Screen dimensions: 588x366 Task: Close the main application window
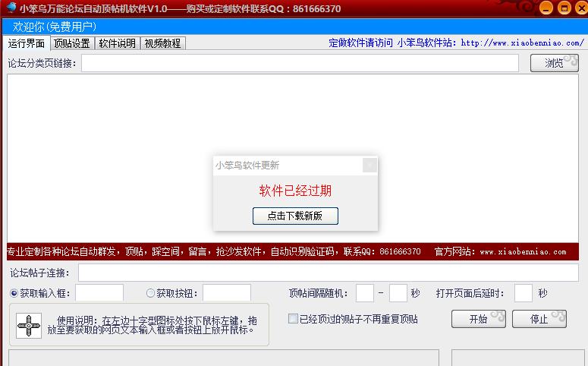pyautogui.click(x=582, y=8)
